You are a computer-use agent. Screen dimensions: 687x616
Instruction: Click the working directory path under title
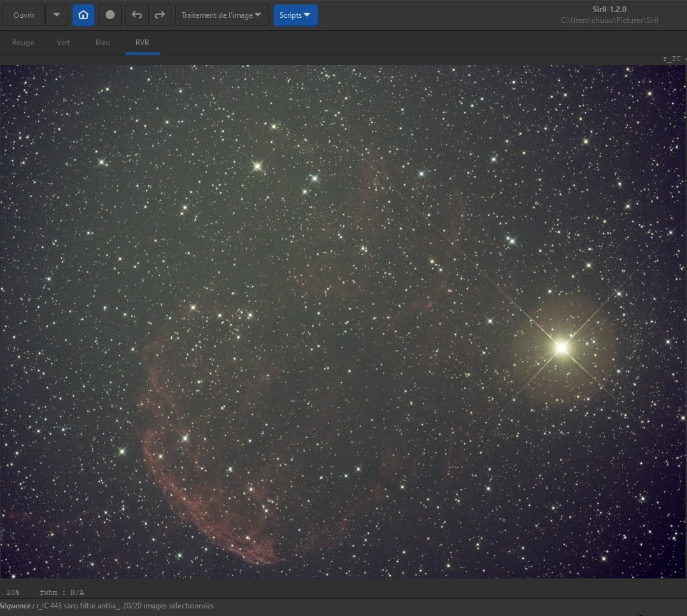[x=609, y=20]
